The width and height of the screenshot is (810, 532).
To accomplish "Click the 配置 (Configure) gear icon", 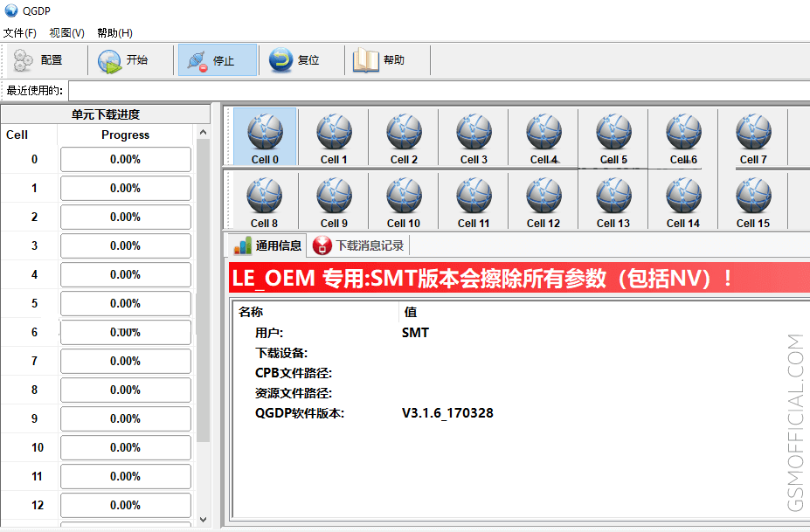I will (x=24, y=60).
